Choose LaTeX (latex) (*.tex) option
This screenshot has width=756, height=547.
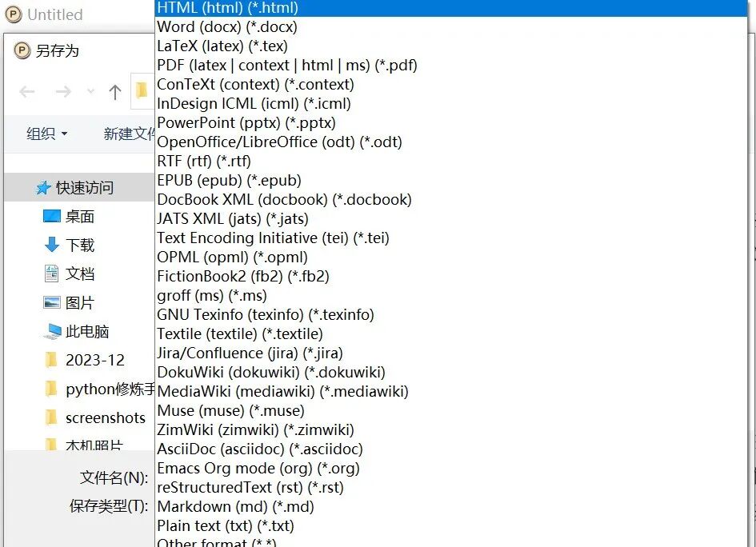tap(451, 46)
